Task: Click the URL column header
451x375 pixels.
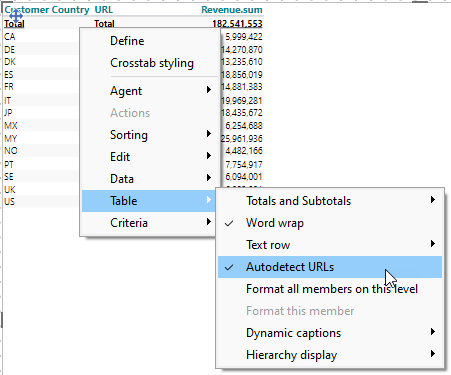Action: 104,10
